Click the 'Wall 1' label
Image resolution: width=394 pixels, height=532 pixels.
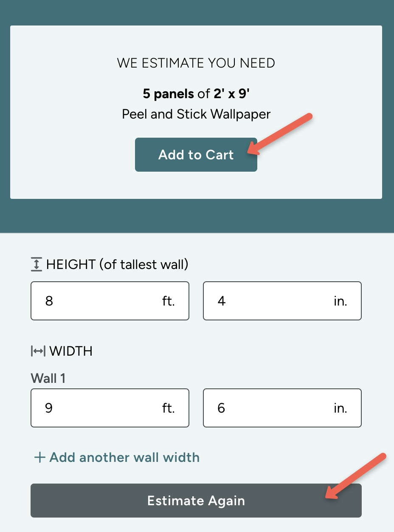[x=48, y=378]
